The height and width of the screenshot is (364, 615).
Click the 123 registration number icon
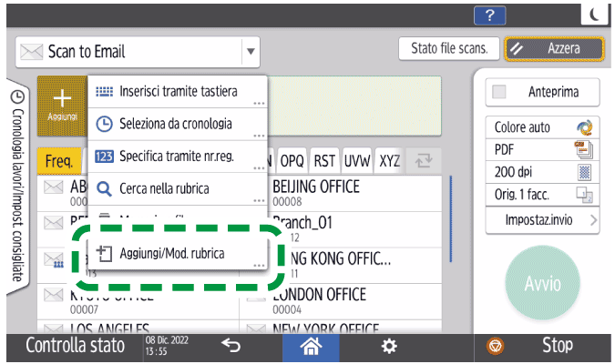(105, 157)
